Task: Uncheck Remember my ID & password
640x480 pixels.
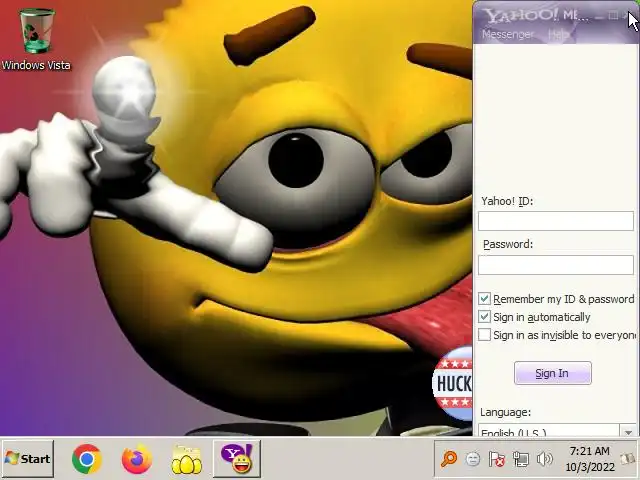Action: [x=484, y=299]
